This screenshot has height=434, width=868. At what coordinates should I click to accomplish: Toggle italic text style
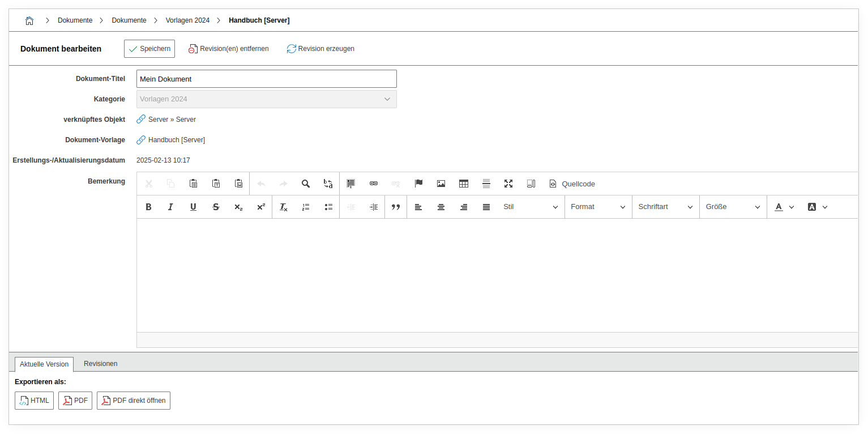coord(170,207)
